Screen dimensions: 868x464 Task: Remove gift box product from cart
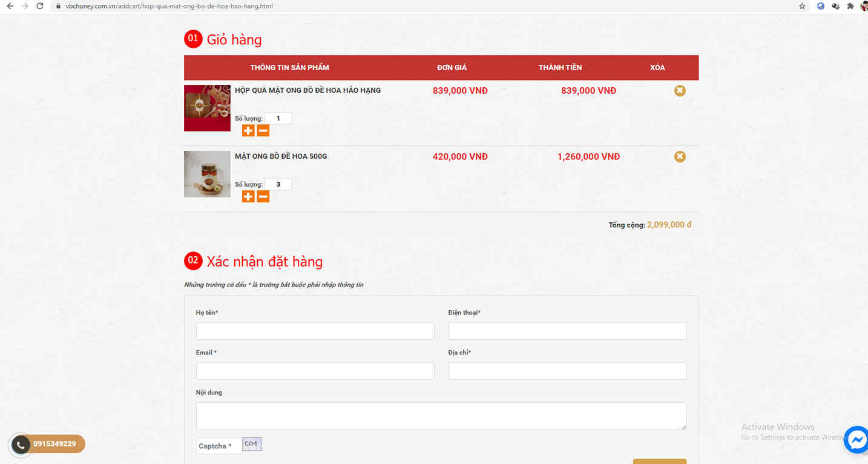click(x=680, y=90)
